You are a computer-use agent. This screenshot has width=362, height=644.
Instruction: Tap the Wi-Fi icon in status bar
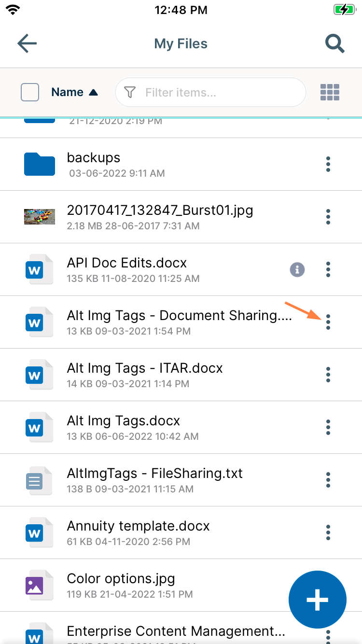point(13,9)
